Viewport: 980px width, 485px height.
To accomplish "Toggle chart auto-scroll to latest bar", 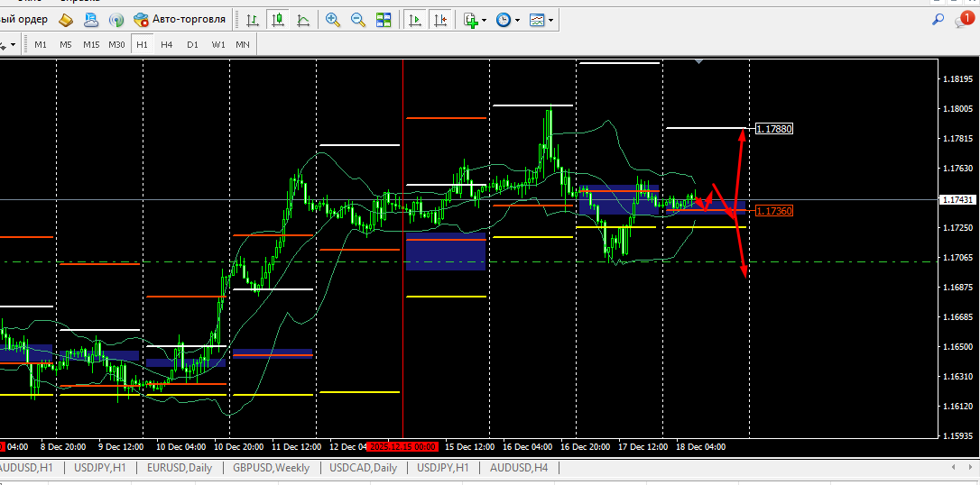I will tap(415, 20).
